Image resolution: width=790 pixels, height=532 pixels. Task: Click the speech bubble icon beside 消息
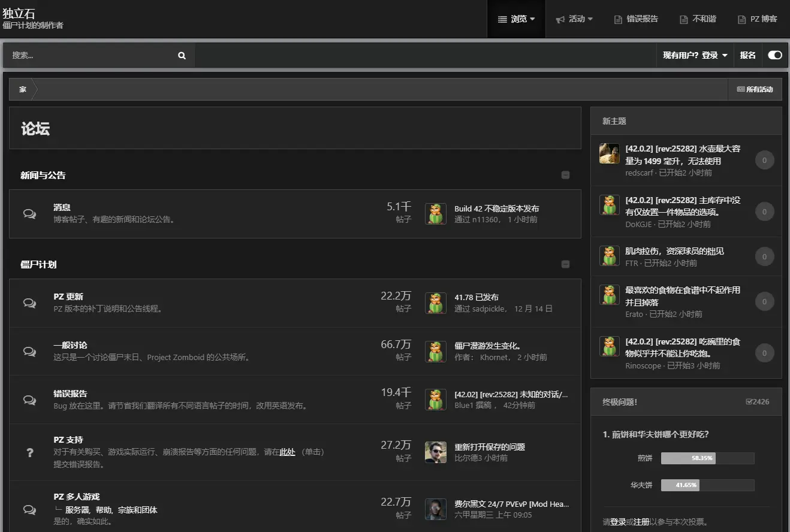29,214
